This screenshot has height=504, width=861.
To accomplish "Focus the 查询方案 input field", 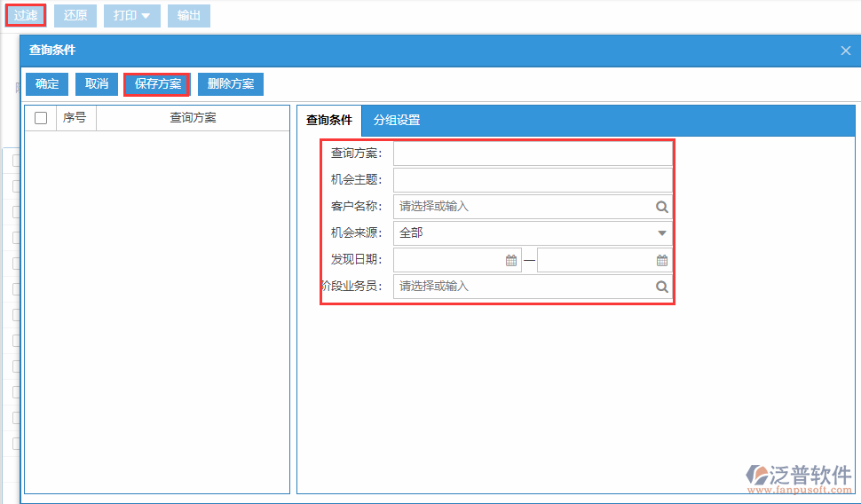I will coord(533,154).
